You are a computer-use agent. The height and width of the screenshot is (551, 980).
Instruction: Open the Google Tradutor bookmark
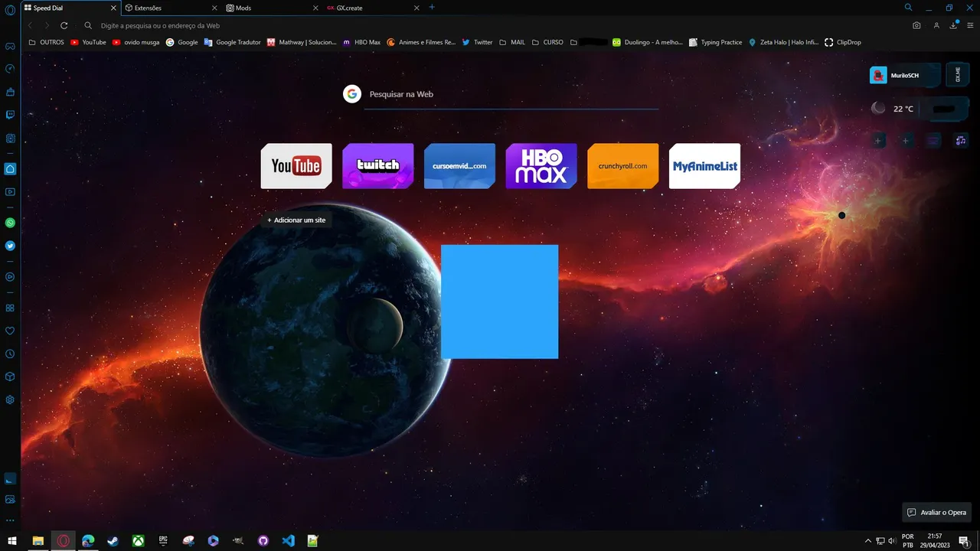pos(233,42)
